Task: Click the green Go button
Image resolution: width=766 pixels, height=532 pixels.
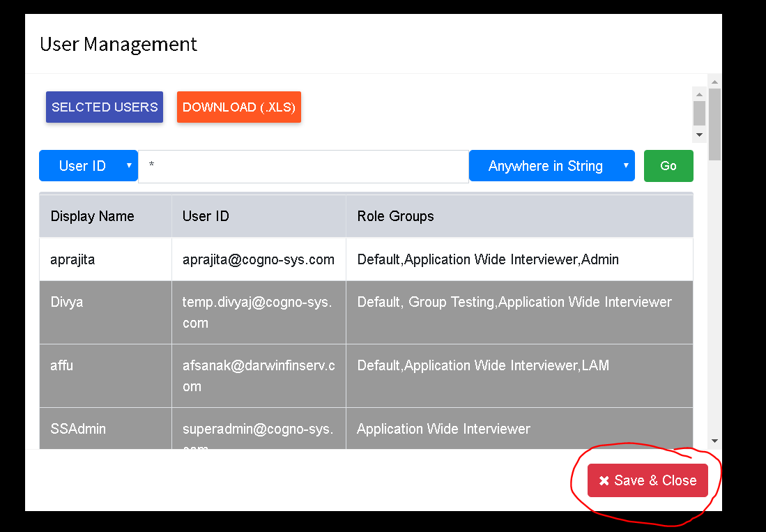Action: pos(668,166)
